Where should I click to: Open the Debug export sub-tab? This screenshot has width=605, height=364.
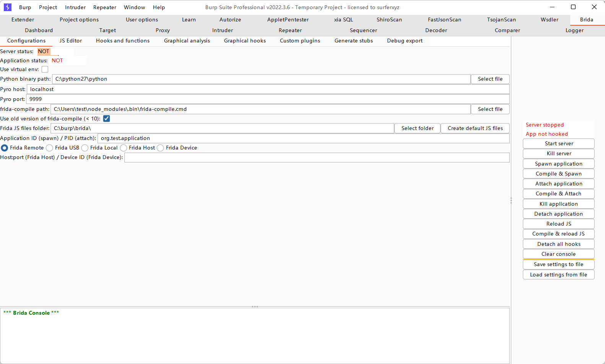pyautogui.click(x=405, y=41)
